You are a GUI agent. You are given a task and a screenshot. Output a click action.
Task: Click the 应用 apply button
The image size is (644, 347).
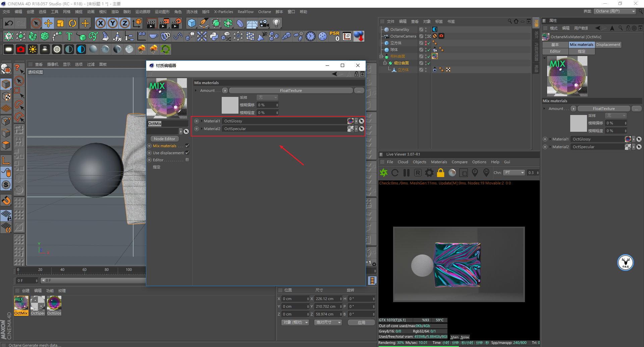click(361, 323)
